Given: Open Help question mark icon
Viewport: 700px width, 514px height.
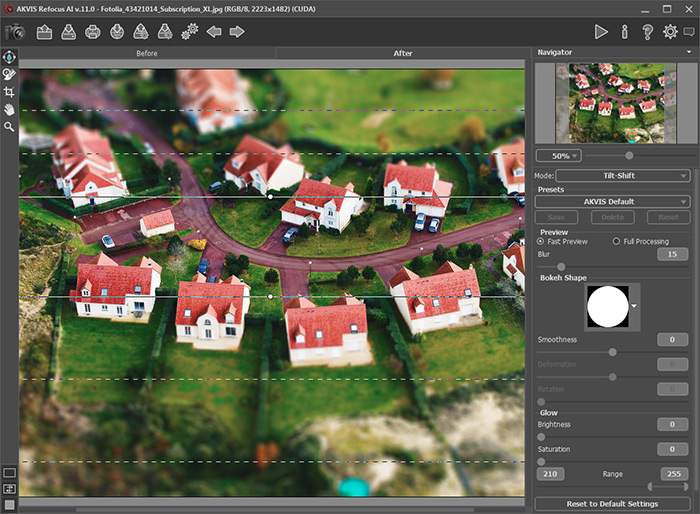Looking at the screenshot, I should click(x=647, y=32).
